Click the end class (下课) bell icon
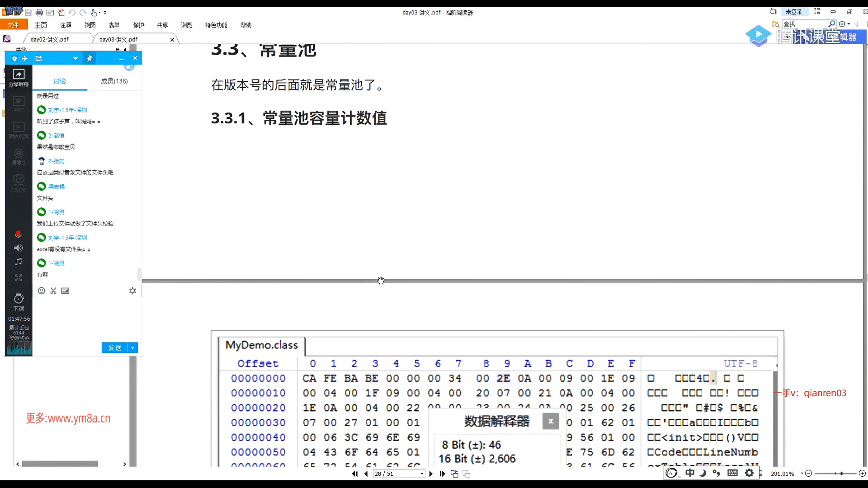Viewport: 868px width, 488px height. click(x=19, y=299)
